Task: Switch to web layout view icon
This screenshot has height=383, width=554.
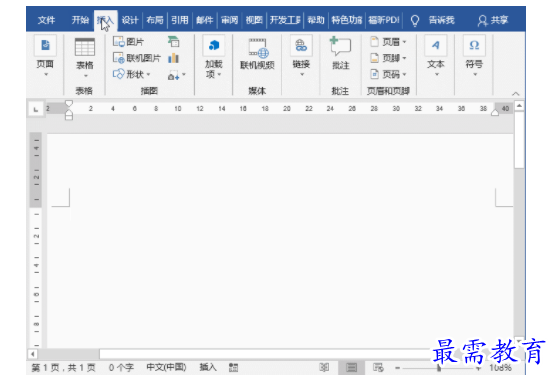Action: point(378,367)
